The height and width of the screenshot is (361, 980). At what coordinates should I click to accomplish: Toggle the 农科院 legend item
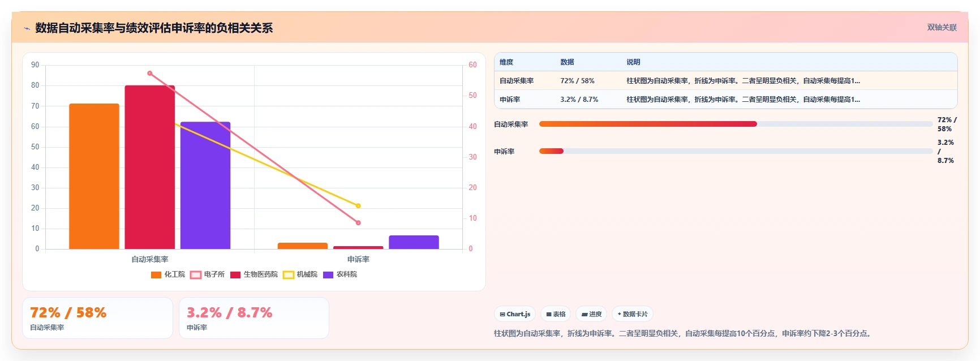point(340,274)
